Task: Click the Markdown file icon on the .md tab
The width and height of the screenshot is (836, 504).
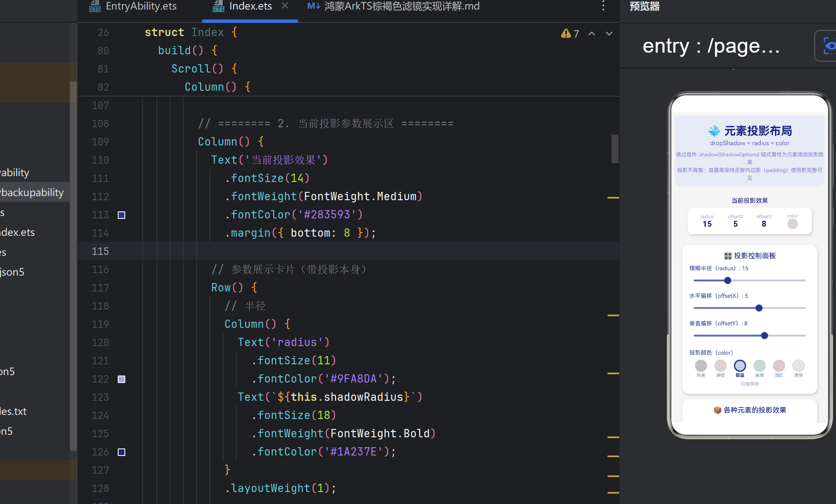Action: coord(313,6)
